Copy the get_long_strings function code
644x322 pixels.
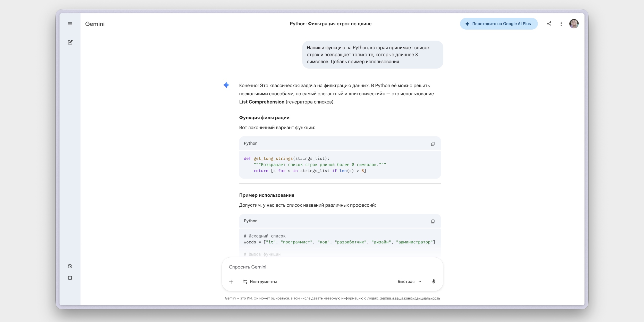(x=433, y=143)
